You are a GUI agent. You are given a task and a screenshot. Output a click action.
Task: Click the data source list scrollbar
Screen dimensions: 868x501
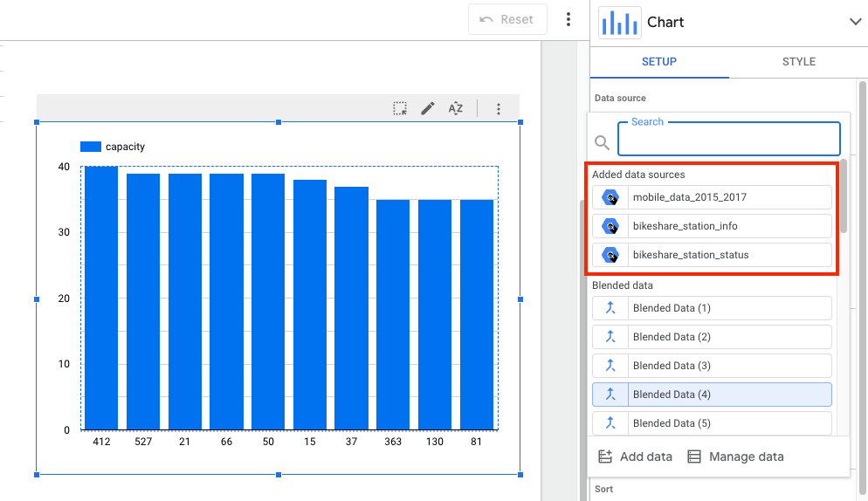coord(843,196)
